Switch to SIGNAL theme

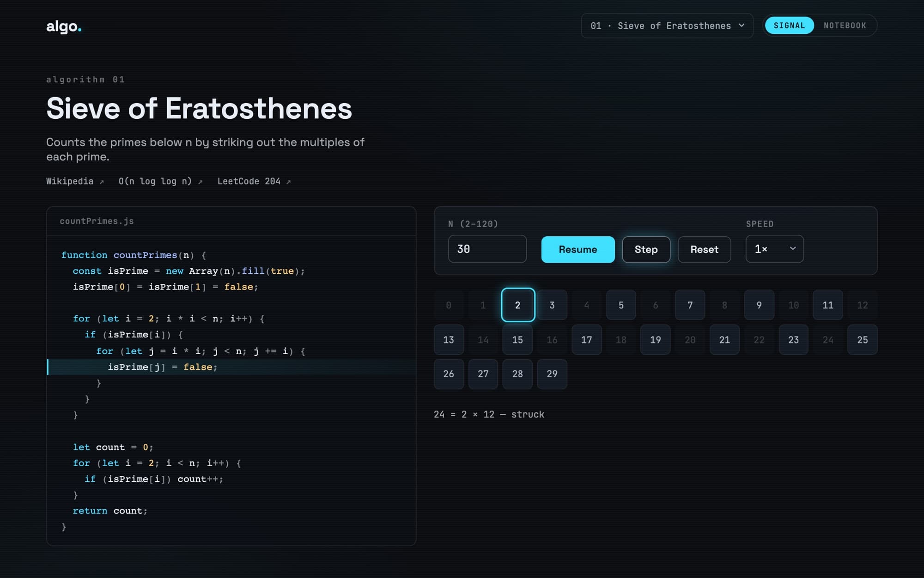pyautogui.click(x=789, y=25)
